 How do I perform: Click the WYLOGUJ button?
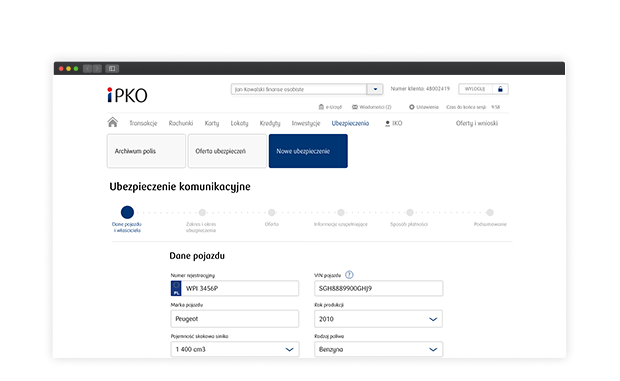pos(475,89)
